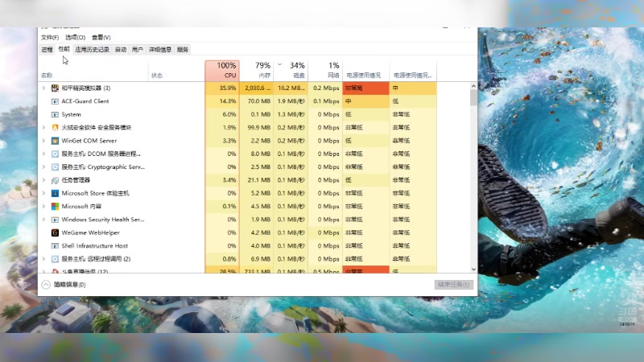Expand 服务主机: DCOM 服务器进程 row
The image size is (644, 362).
pos(43,154)
